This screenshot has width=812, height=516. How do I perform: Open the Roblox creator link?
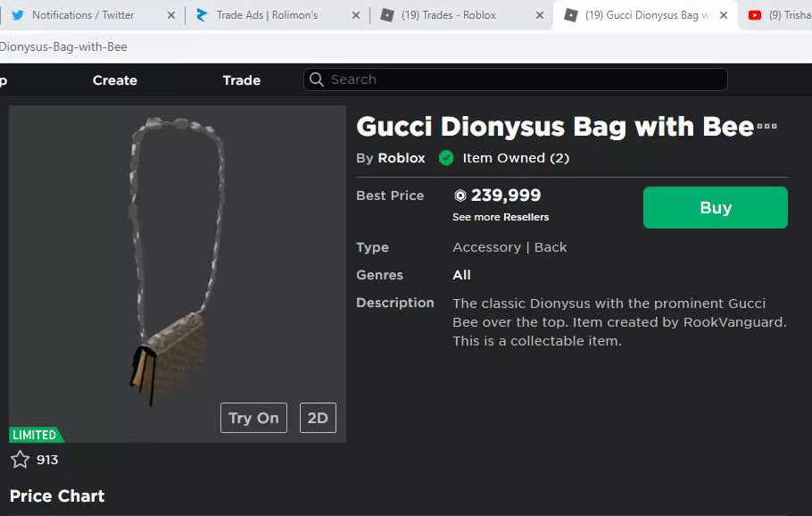[402, 158]
